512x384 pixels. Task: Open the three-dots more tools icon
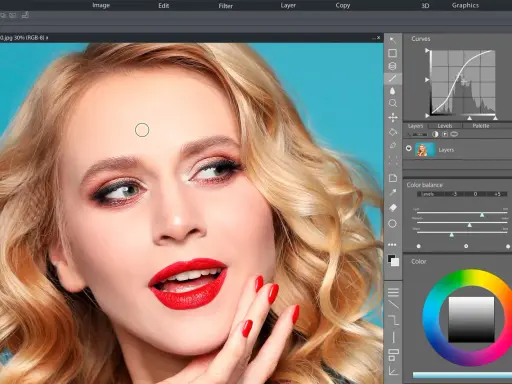392,245
